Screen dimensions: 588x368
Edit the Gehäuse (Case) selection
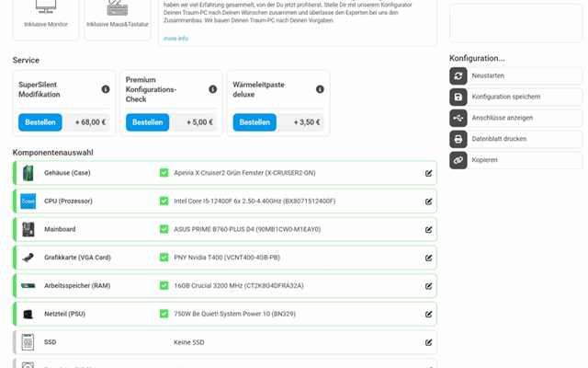click(x=428, y=173)
